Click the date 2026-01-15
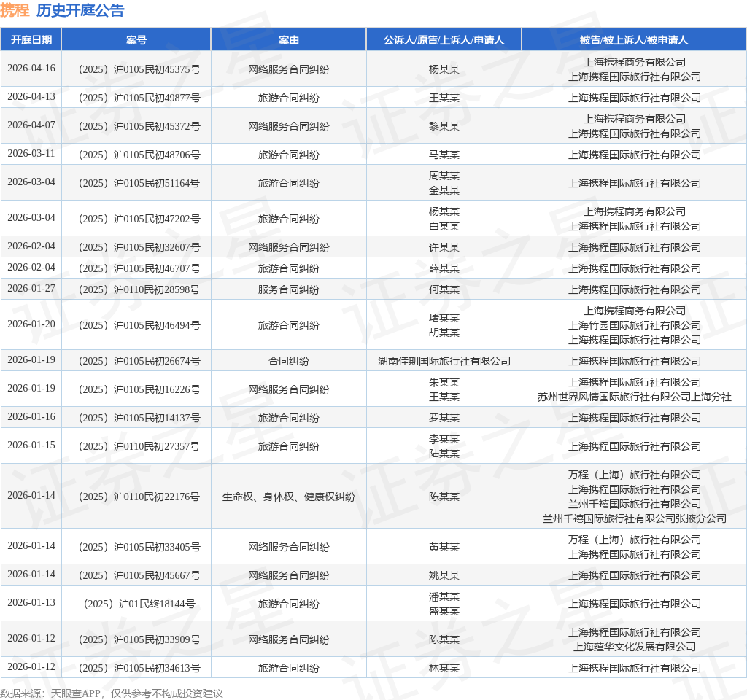This screenshot has width=747, height=700. pos(31,445)
